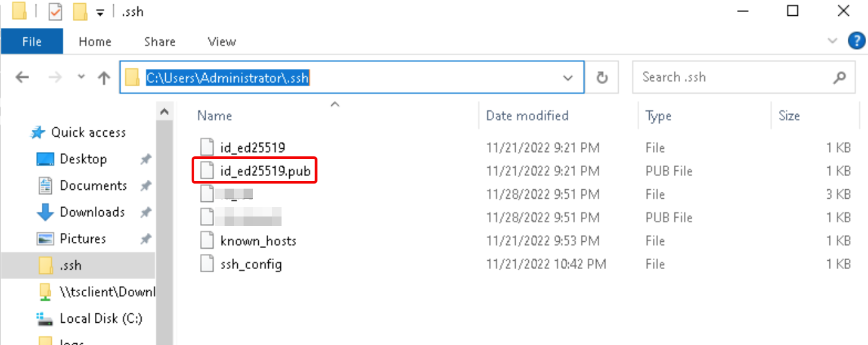The width and height of the screenshot is (868, 345).
Task: Expand the address bar history dropdown
Action: [567, 77]
